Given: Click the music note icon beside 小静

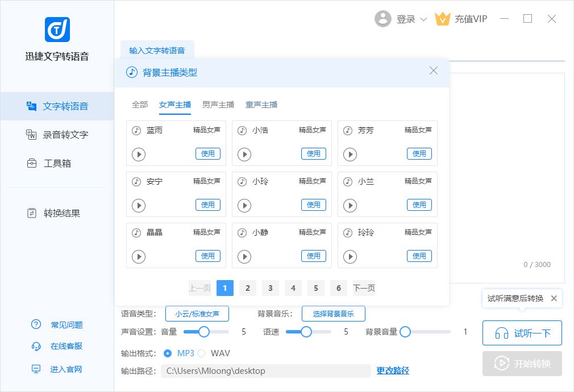Looking at the screenshot, I should click(x=242, y=233).
